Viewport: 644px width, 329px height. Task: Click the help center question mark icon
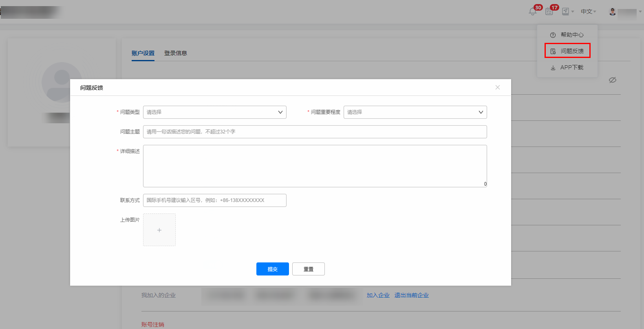(553, 35)
